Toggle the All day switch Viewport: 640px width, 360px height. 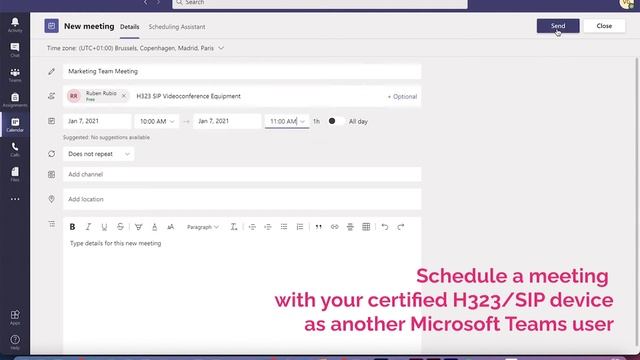tap(336, 121)
